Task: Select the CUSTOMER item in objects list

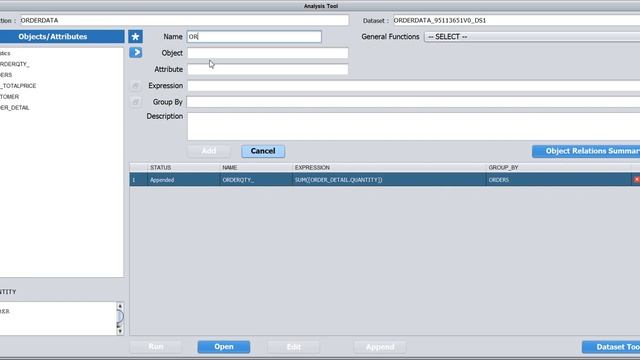Action: click(x=9, y=97)
